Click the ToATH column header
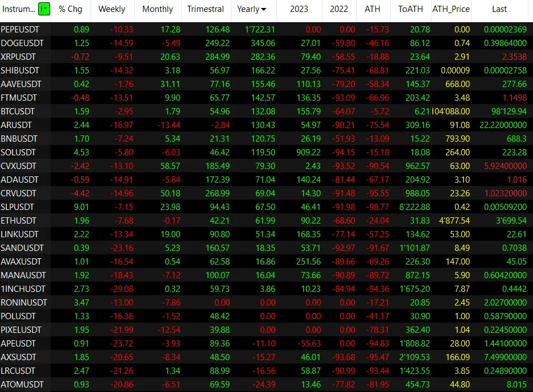This screenshot has width=533, height=392. point(411,9)
